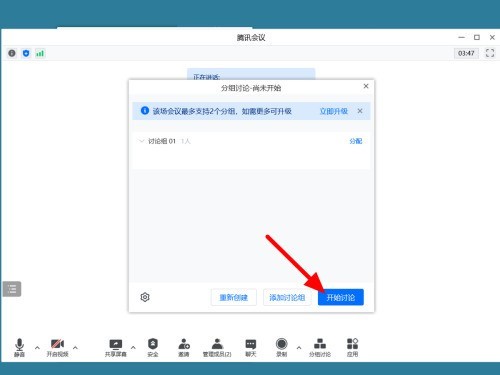Toggle fullscreen mode icon
Viewport: 500px width, 375px height.
pos(490,53)
